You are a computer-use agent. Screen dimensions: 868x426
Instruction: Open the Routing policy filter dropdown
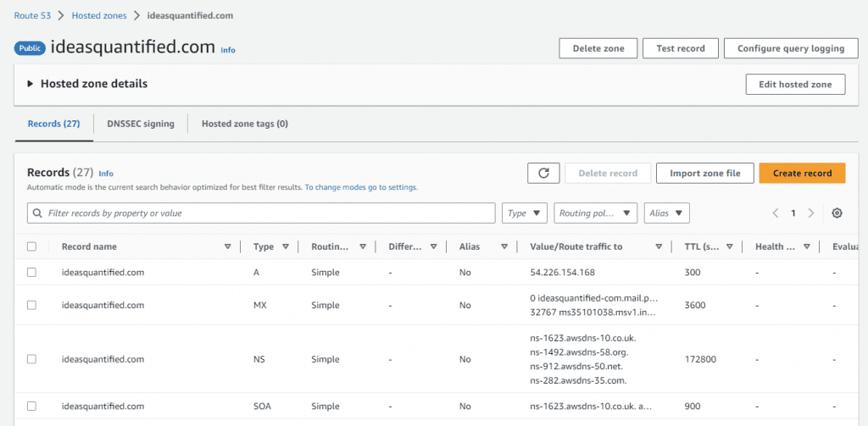coord(595,213)
